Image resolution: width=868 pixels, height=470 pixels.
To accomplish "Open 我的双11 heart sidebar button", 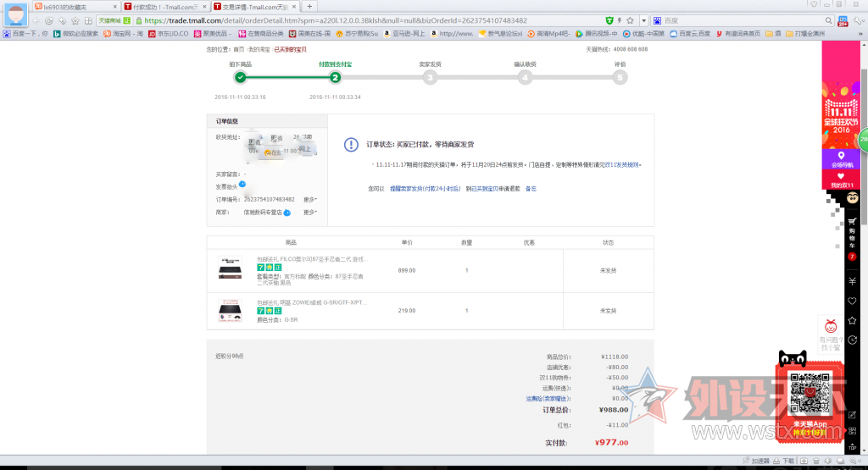I will 841,180.
